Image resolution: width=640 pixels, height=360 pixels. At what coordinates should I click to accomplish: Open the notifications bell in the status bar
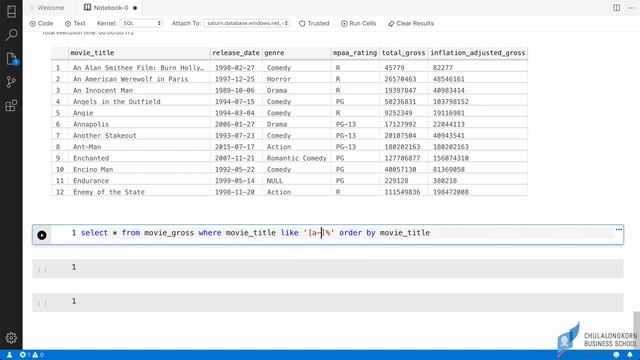[x=630, y=355]
